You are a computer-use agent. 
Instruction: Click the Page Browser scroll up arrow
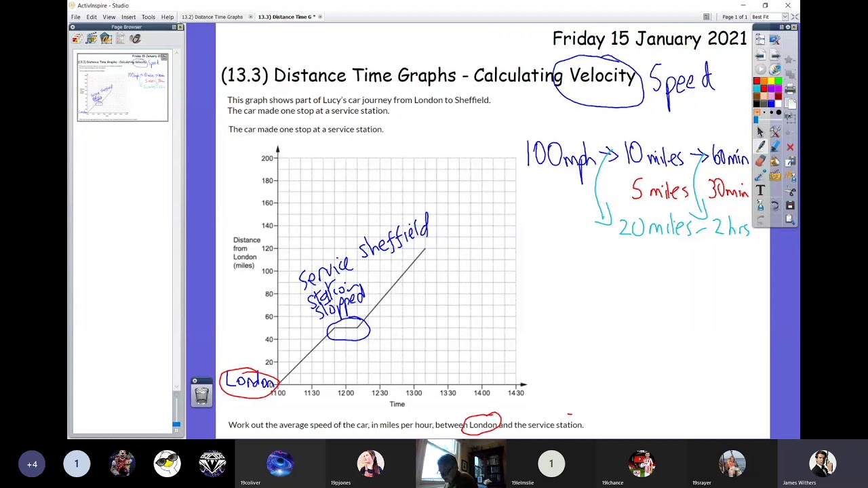coord(177,53)
